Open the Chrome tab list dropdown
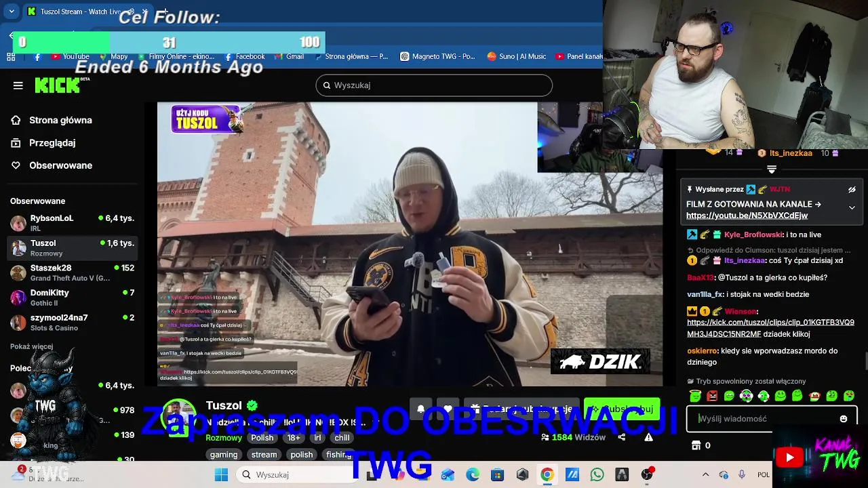Image resolution: width=868 pixels, height=488 pixels. tap(12, 12)
